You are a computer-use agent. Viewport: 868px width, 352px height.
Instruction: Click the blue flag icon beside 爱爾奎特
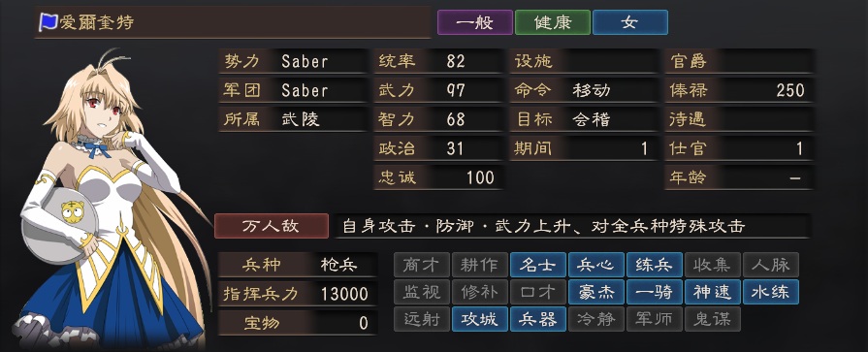[48, 22]
